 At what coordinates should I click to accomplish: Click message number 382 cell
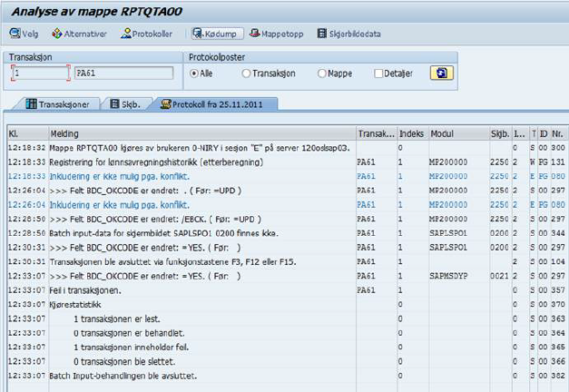[x=558, y=376]
